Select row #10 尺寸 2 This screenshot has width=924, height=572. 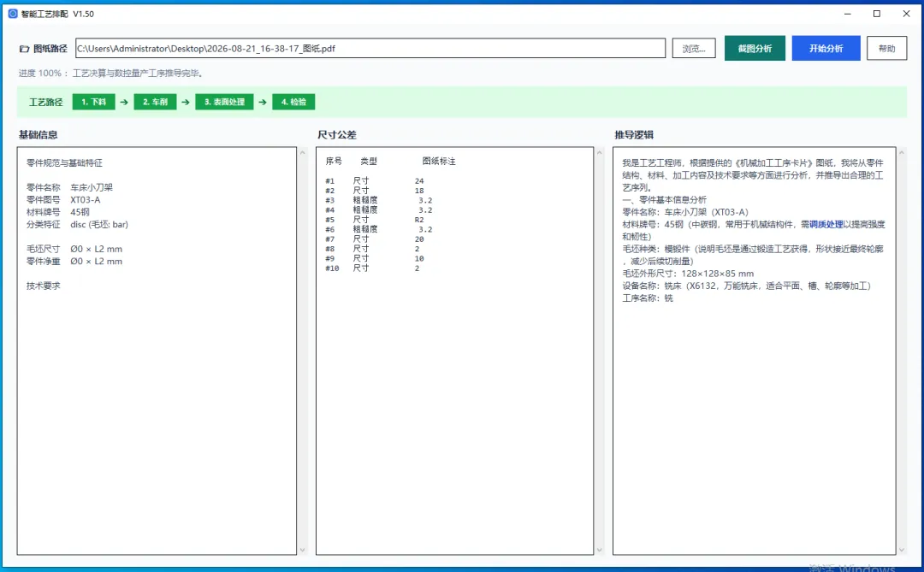[x=372, y=268]
